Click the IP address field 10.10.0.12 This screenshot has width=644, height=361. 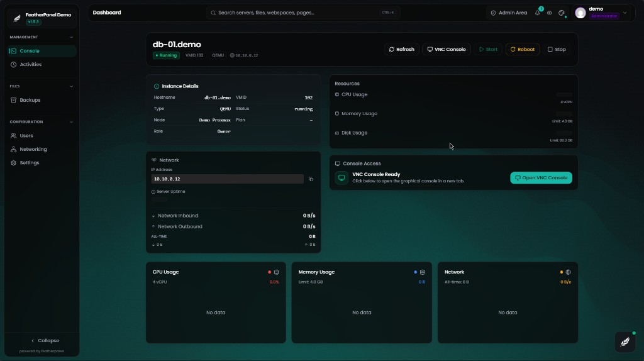(228, 179)
